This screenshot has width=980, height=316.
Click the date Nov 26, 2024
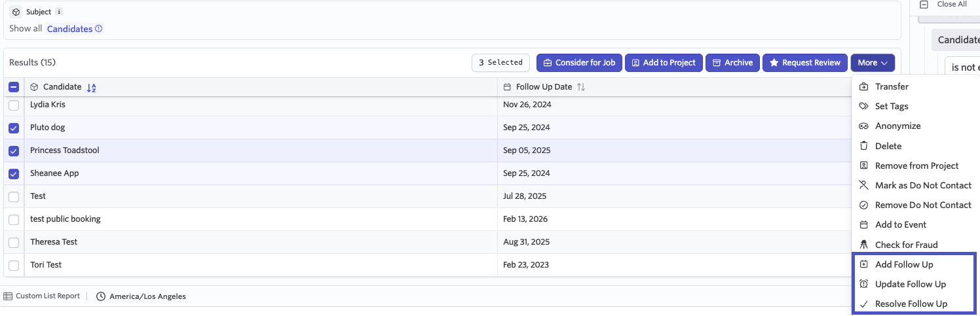(527, 105)
